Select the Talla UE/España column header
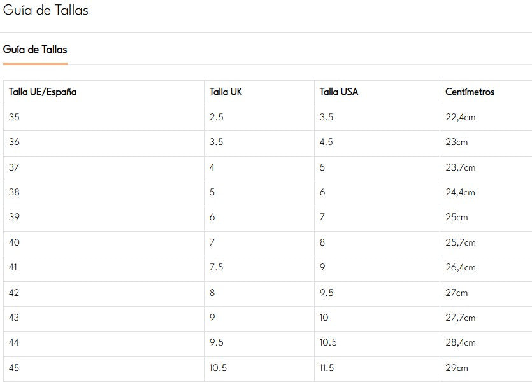The width and height of the screenshot is (532, 392). (43, 92)
